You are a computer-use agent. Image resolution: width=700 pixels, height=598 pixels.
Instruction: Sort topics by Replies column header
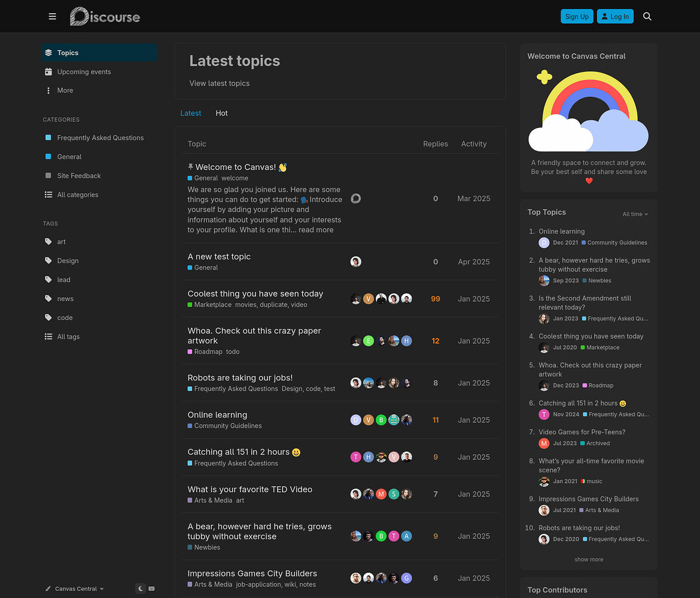[x=435, y=144]
